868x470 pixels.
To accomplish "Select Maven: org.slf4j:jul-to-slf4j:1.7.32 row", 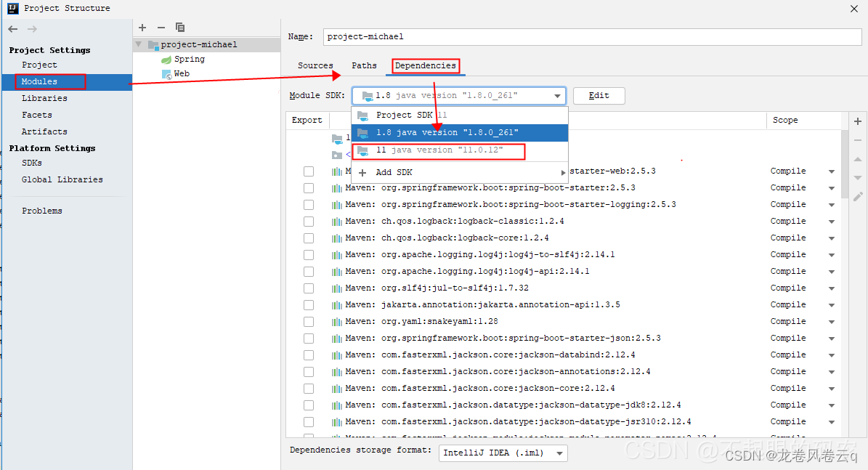I will pyautogui.click(x=564, y=288).
